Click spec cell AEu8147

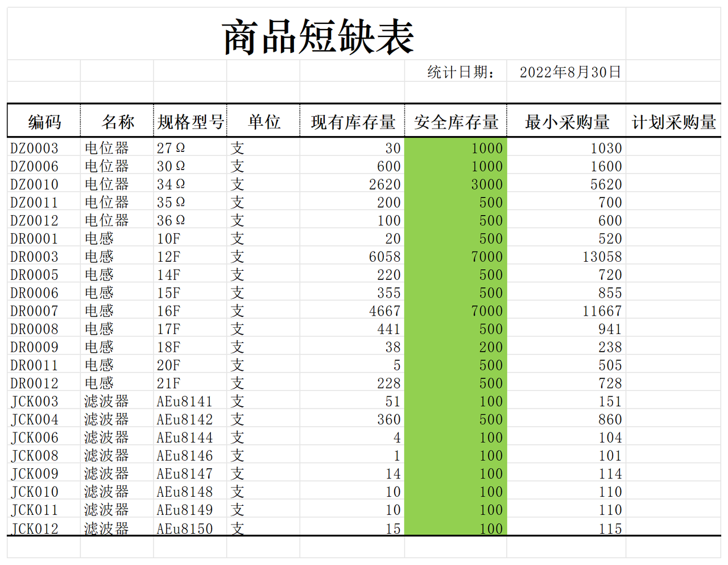(x=190, y=473)
